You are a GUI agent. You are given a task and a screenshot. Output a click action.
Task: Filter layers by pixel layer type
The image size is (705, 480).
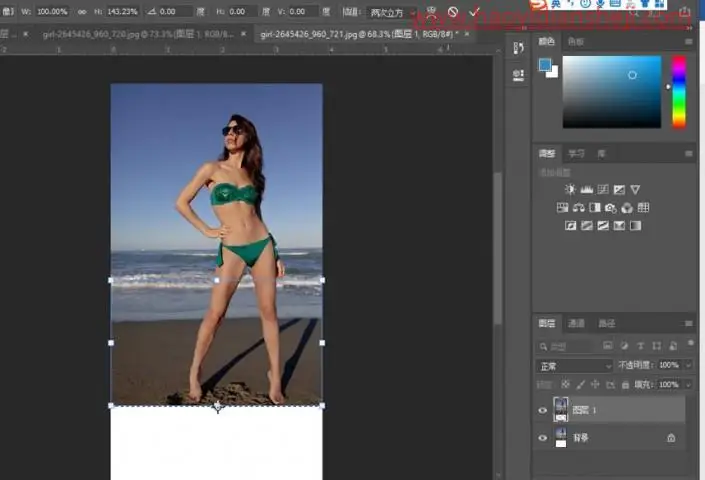click(x=608, y=346)
